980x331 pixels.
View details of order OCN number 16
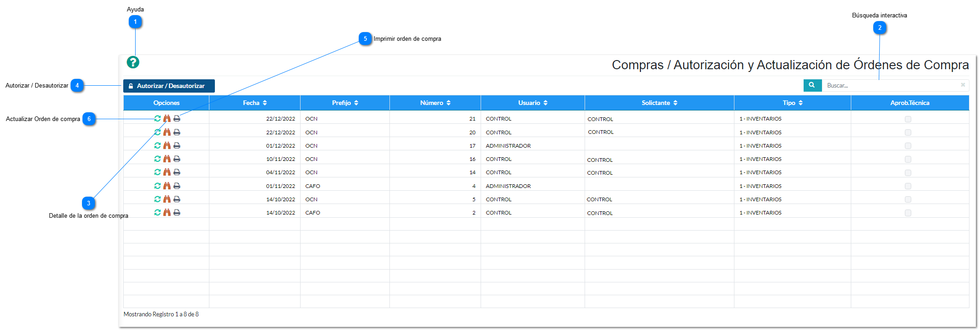click(167, 159)
